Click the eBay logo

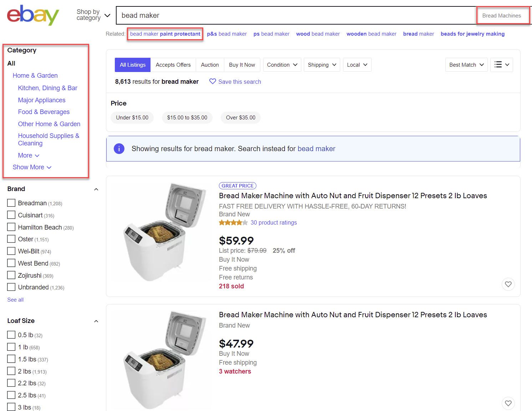[33, 15]
